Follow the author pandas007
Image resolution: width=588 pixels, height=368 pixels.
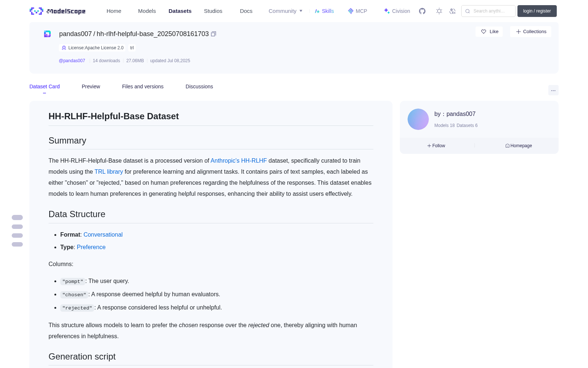pyautogui.click(x=436, y=146)
